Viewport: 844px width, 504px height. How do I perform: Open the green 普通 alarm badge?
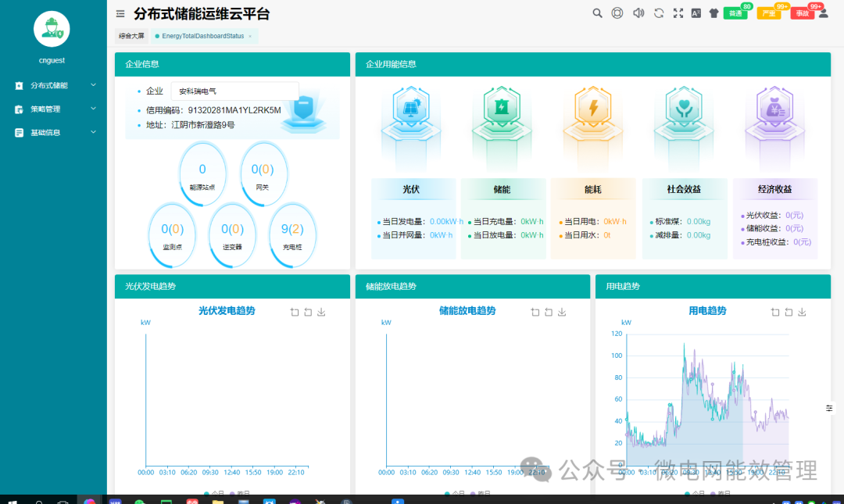(736, 13)
